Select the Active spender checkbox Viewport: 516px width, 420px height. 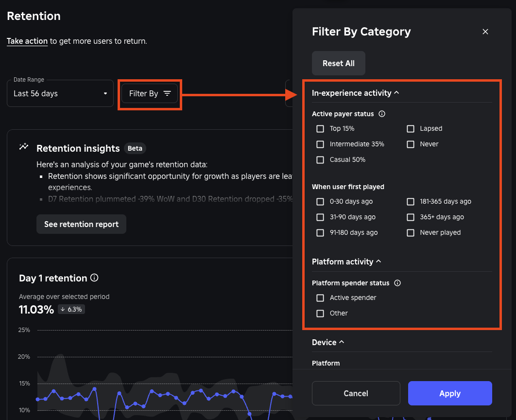pyautogui.click(x=320, y=298)
